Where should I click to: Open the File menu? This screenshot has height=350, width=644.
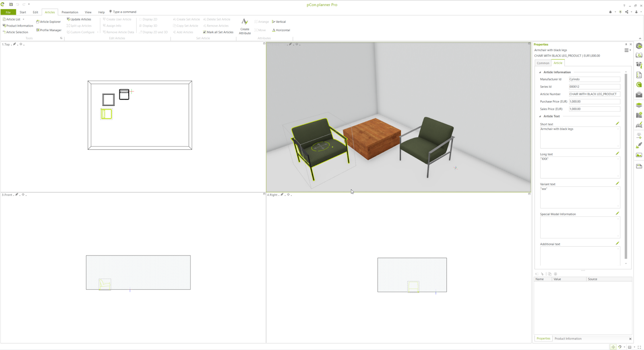(x=8, y=12)
